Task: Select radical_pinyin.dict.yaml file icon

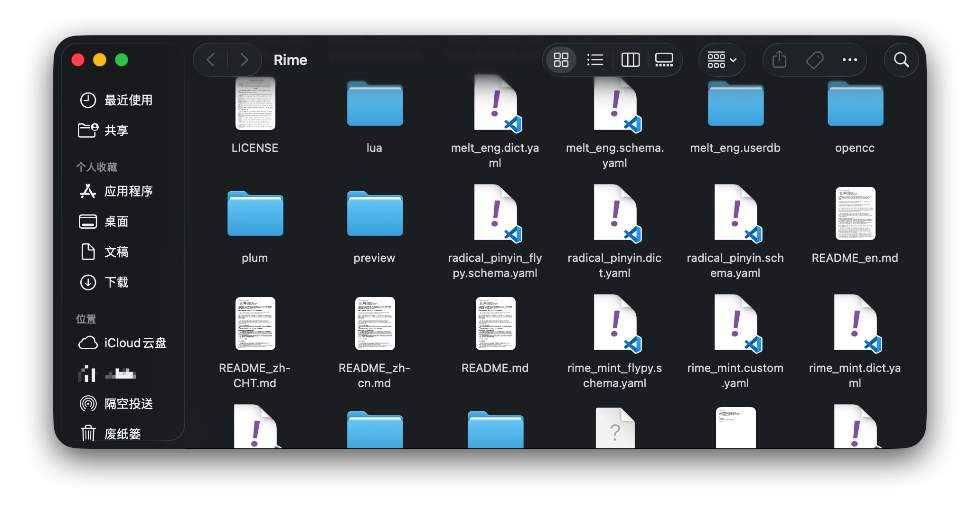Action: (617, 214)
